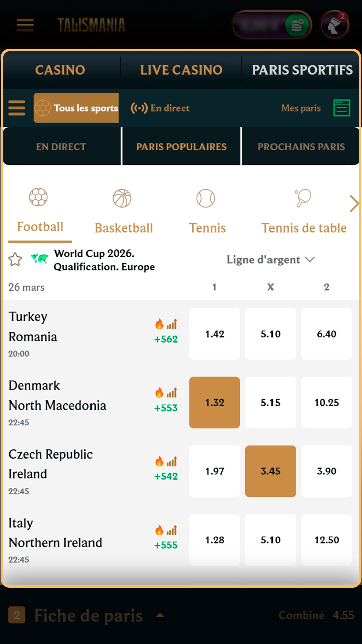Image resolution: width=362 pixels, height=644 pixels.
Task: Select the Tennis sport icon
Action: 207,197
